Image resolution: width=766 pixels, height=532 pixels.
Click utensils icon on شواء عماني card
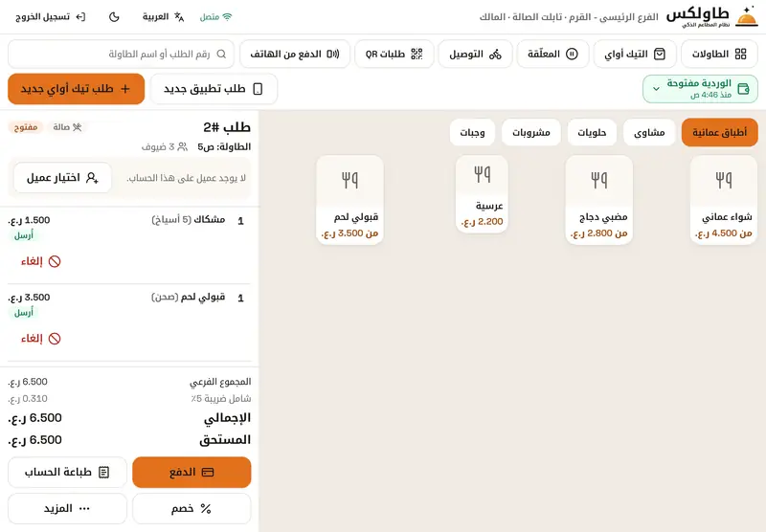pos(724,180)
